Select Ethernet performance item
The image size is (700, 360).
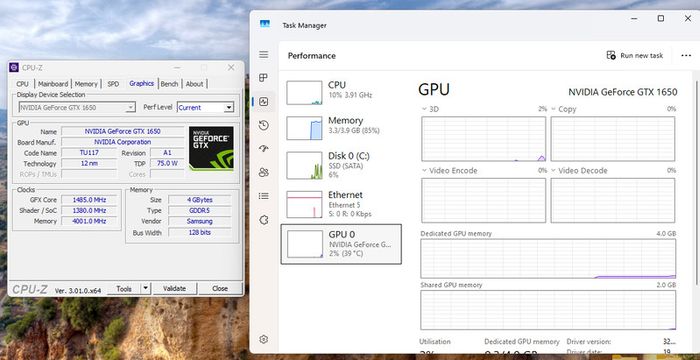point(342,204)
